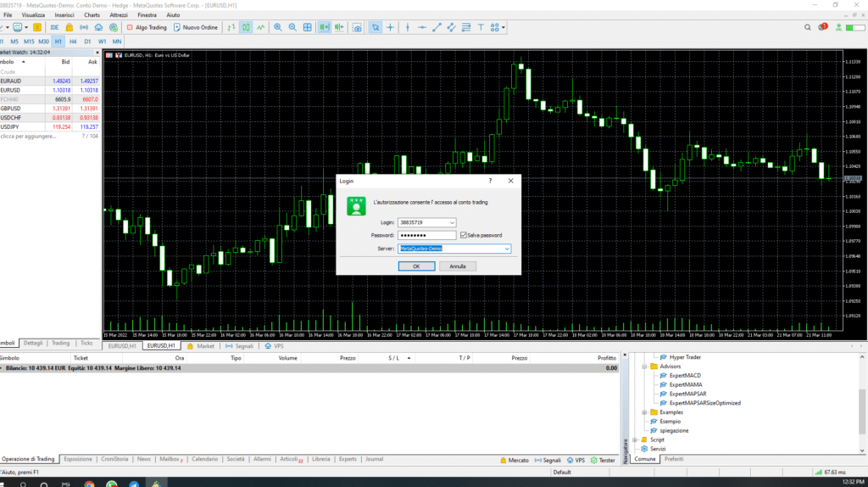Click the Navigator vertical scrollbar thumb
This screenshot has width=868, height=487.
(x=862, y=411)
